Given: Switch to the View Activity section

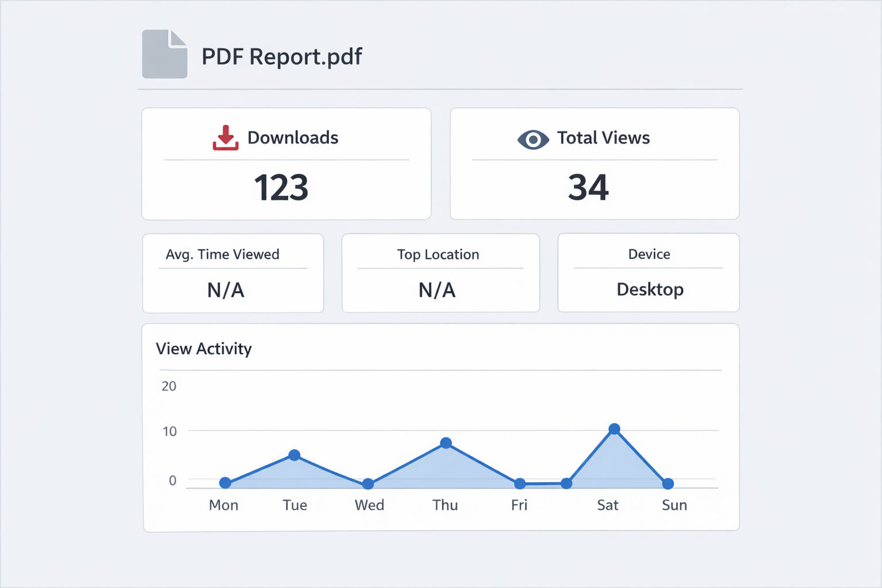Looking at the screenshot, I should click(204, 349).
